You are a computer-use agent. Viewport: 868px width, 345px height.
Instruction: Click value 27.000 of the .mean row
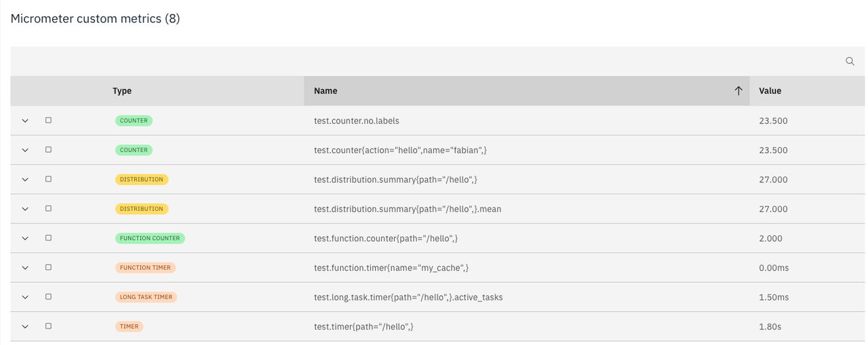pyautogui.click(x=773, y=209)
